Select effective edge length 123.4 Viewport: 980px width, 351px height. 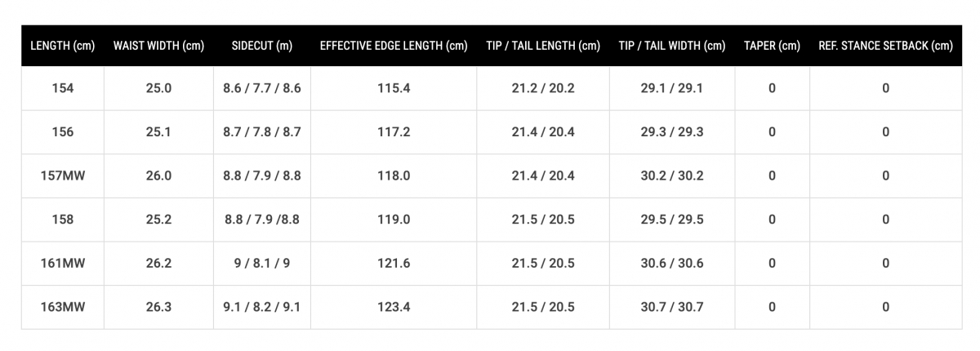(394, 307)
